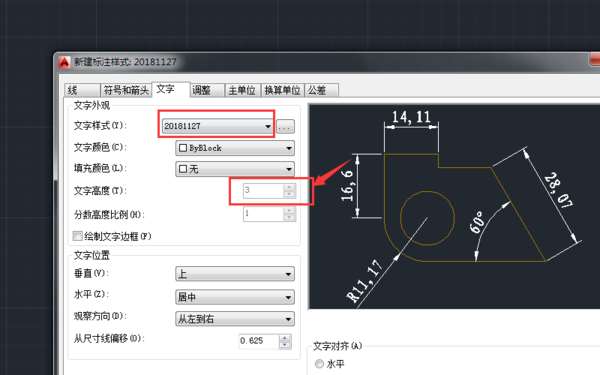Select the horizontal text alignment radio button
The width and height of the screenshot is (600, 375).
tap(319, 364)
